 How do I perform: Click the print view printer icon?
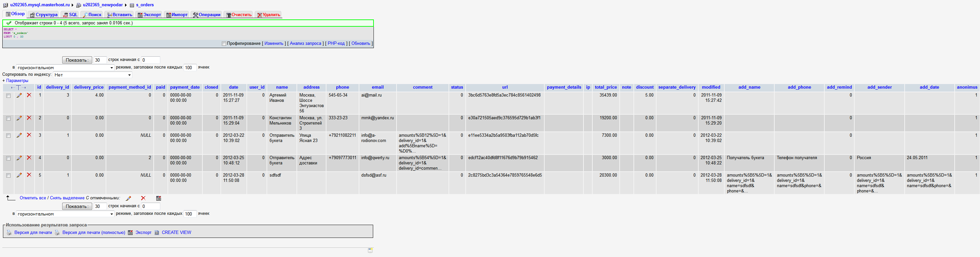pos(9,233)
